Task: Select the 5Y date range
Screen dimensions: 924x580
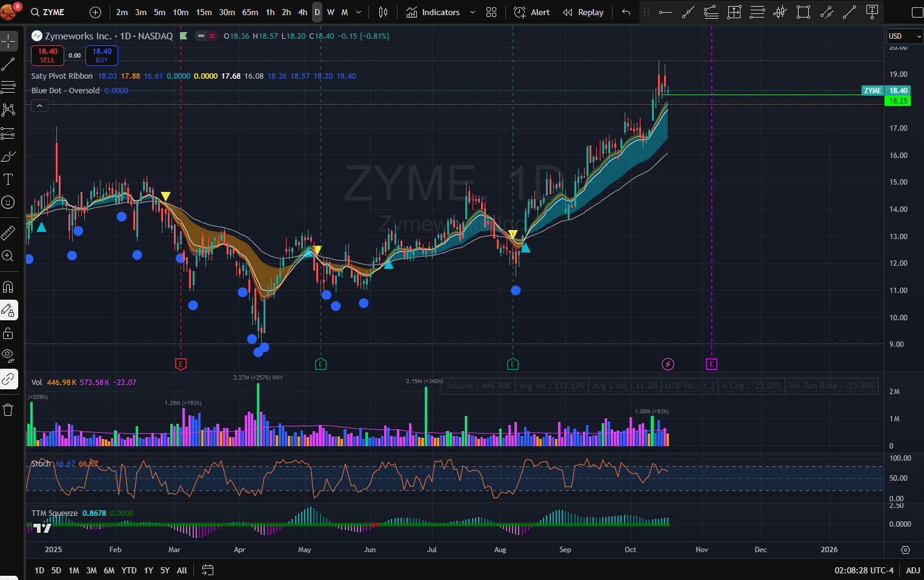Action: 165,570
